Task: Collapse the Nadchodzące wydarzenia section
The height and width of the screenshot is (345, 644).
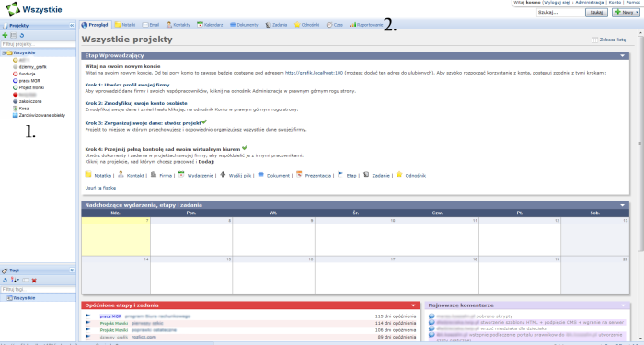Action: coord(622,205)
